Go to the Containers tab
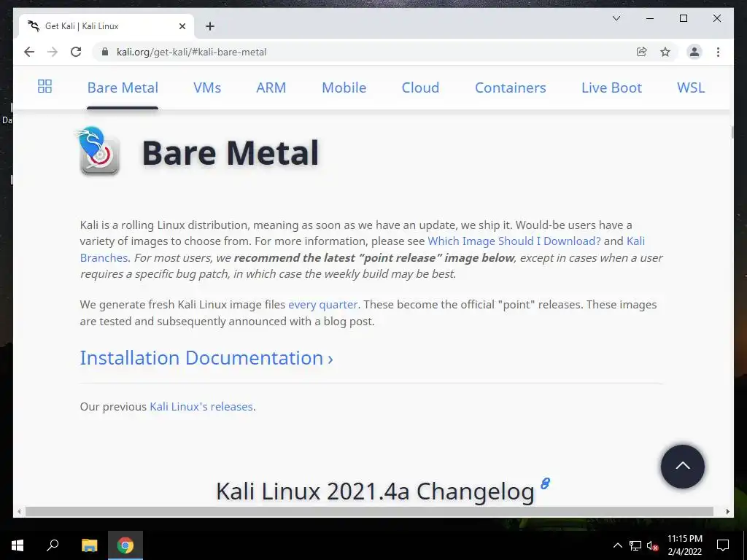The width and height of the screenshot is (747, 560). (510, 87)
